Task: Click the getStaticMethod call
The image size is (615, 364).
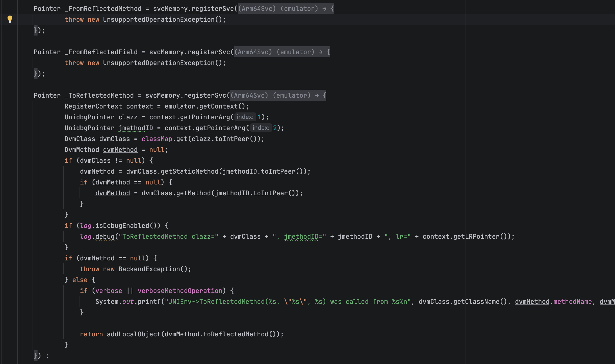Action: pyautogui.click(x=190, y=171)
